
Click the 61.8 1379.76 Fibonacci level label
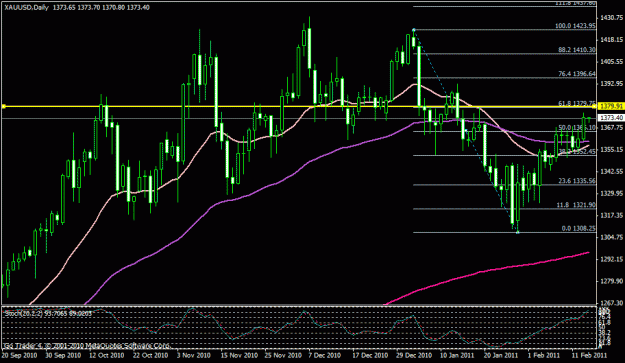coord(577,104)
